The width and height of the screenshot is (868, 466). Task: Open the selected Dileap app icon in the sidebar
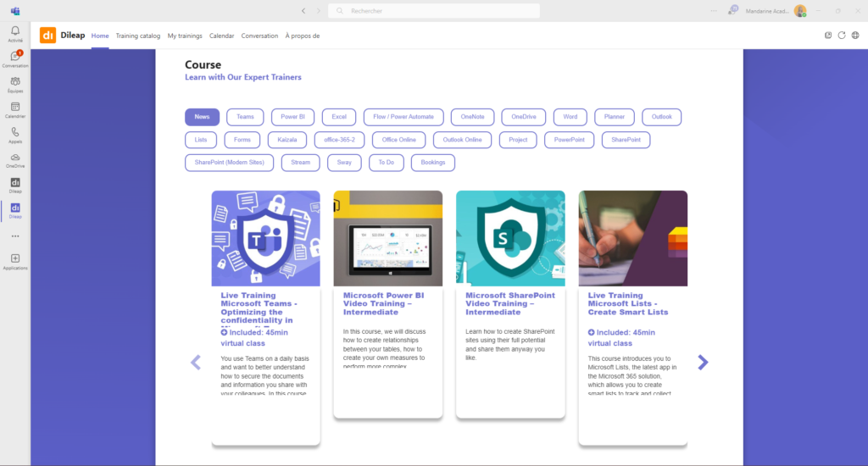pyautogui.click(x=15, y=211)
